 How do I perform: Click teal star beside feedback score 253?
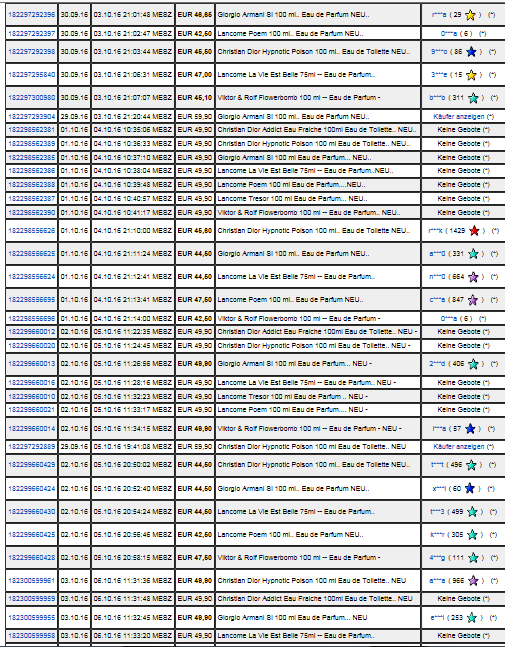coord(472,618)
